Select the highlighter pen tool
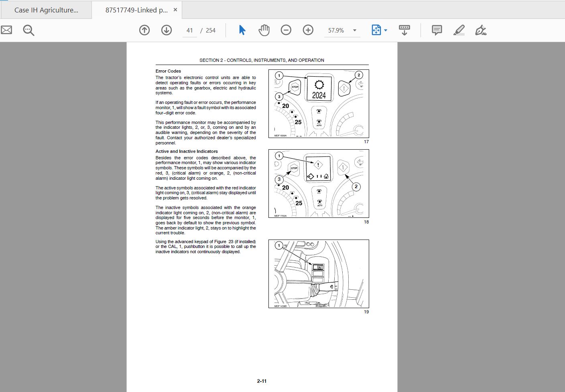The image size is (565, 392). [x=459, y=30]
